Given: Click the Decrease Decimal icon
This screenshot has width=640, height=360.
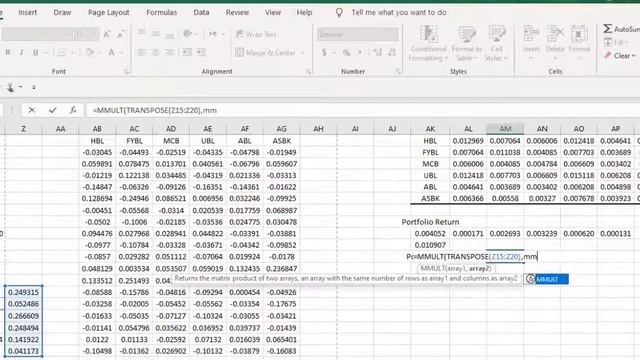Looking at the screenshot, I should [x=392, y=53].
